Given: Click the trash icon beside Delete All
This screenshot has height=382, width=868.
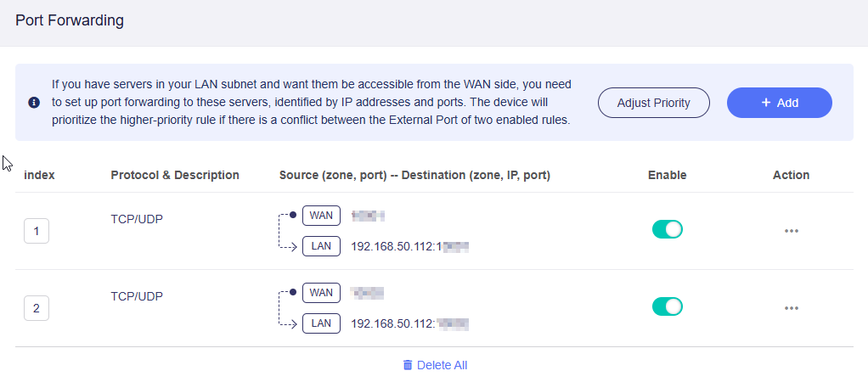Looking at the screenshot, I should 408,365.
